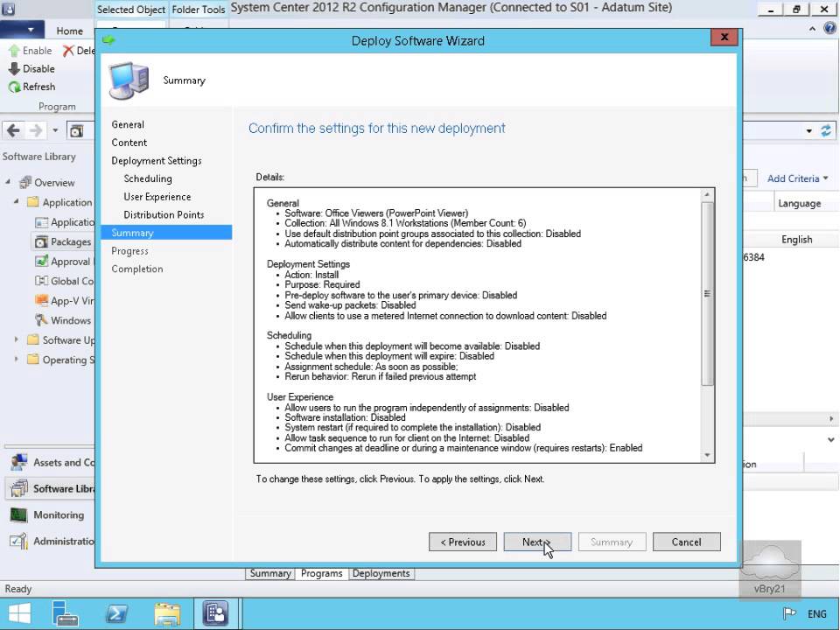Collapse the Application Management tree node
The image size is (840, 630).
click(x=16, y=202)
